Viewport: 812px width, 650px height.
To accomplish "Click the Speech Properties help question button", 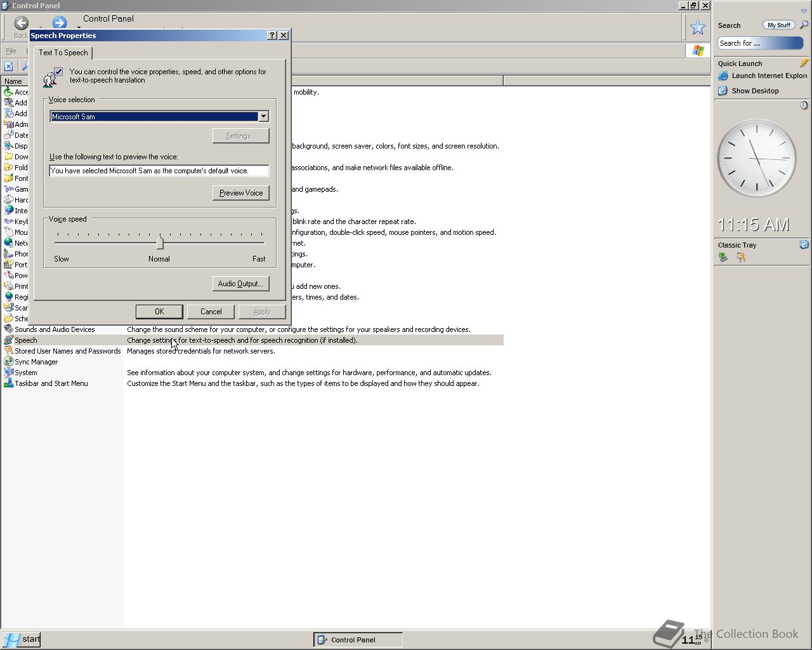I will click(x=272, y=36).
